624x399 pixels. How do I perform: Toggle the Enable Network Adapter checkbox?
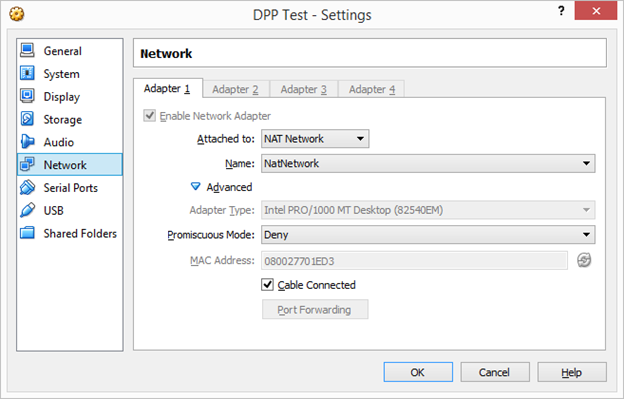click(149, 116)
